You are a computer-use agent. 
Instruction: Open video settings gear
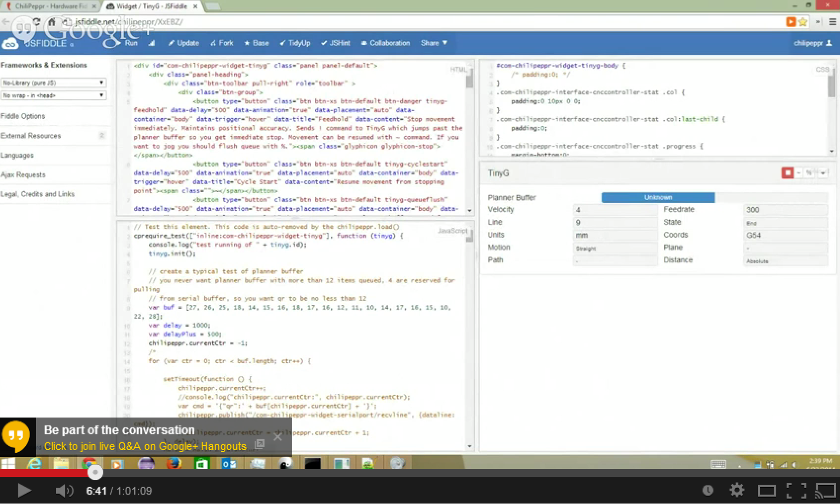pyautogui.click(x=737, y=490)
